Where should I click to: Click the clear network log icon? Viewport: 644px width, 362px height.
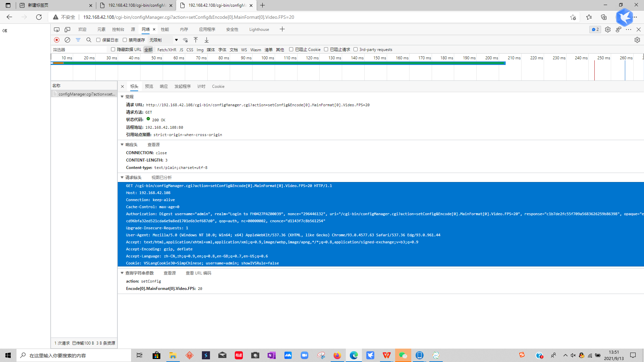tap(67, 40)
